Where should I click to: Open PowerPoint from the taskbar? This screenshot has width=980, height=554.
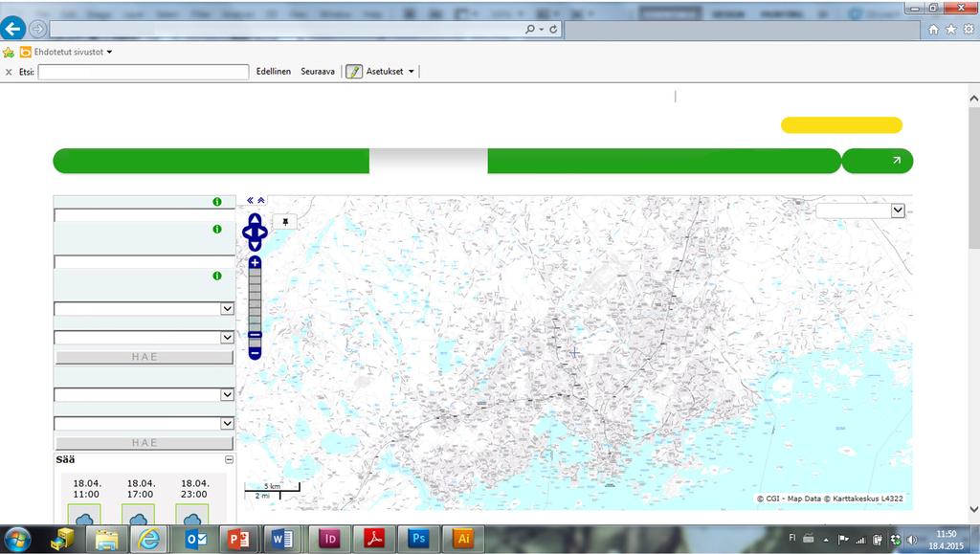tap(238, 540)
